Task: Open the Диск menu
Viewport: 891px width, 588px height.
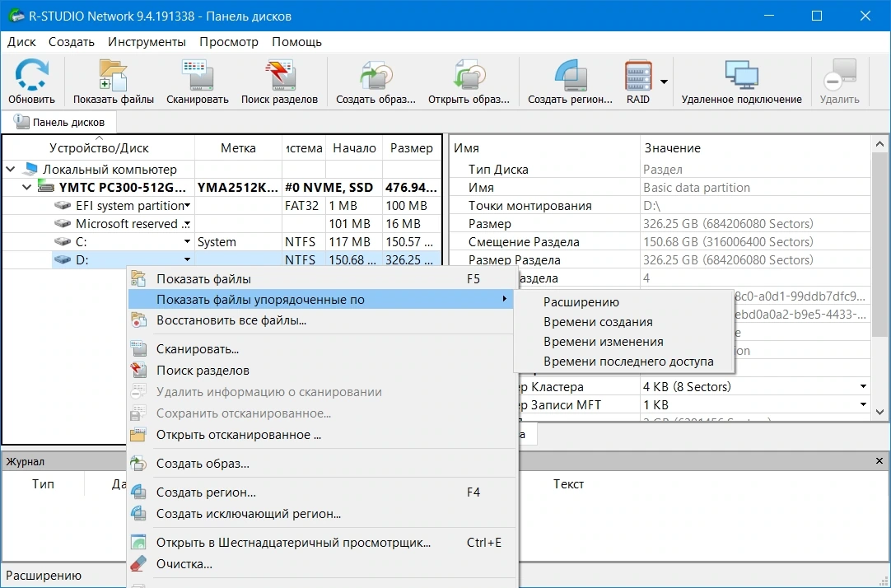Action: click(21, 42)
